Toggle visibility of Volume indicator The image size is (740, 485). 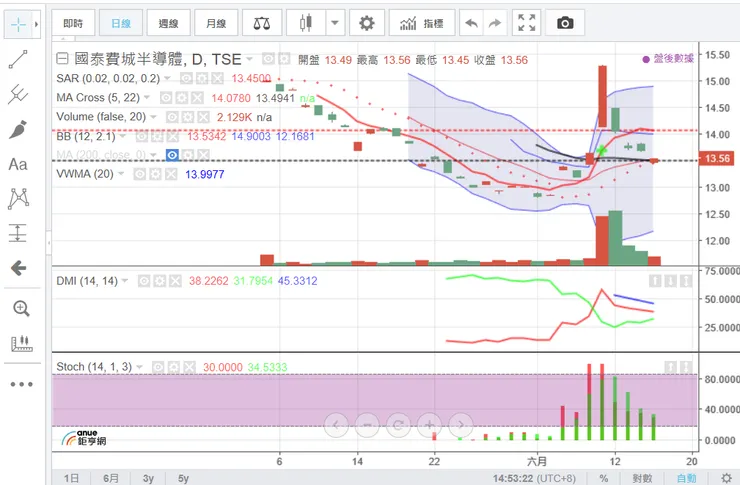[x=172, y=117]
